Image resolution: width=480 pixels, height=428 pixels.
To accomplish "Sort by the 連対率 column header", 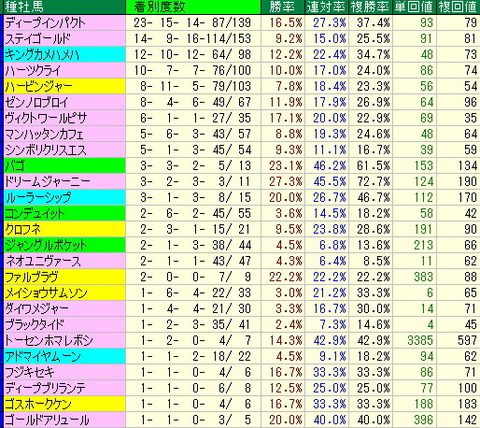I will [x=326, y=7].
